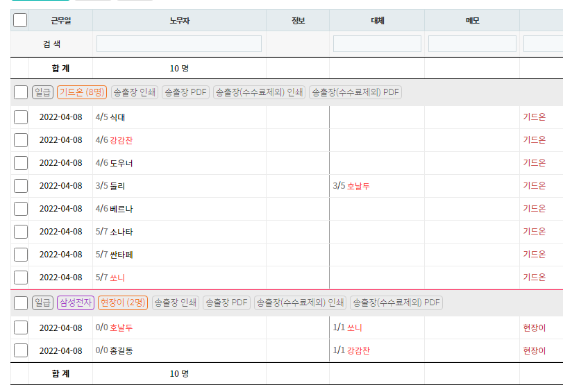Click the 기드온 (8명) group tag

81,92
